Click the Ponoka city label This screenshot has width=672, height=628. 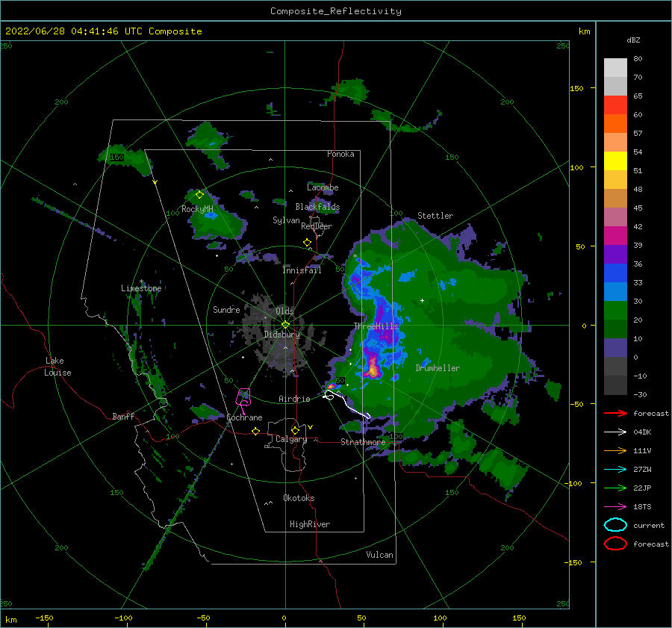(x=340, y=154)
